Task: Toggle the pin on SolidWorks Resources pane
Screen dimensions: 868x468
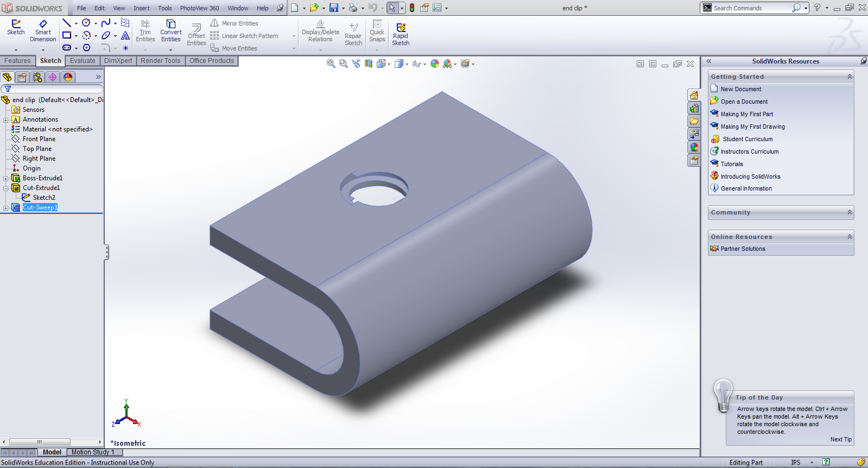Action: [863, 61]
